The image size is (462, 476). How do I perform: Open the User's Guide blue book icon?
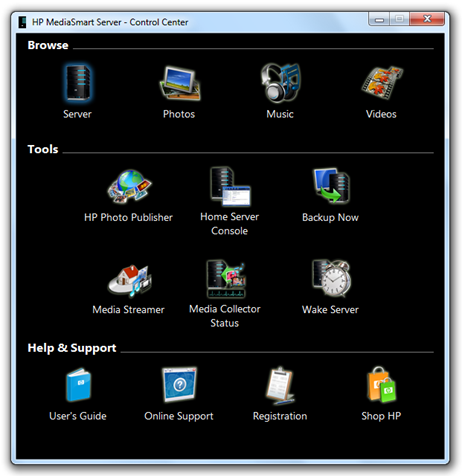tap(78, 384)
